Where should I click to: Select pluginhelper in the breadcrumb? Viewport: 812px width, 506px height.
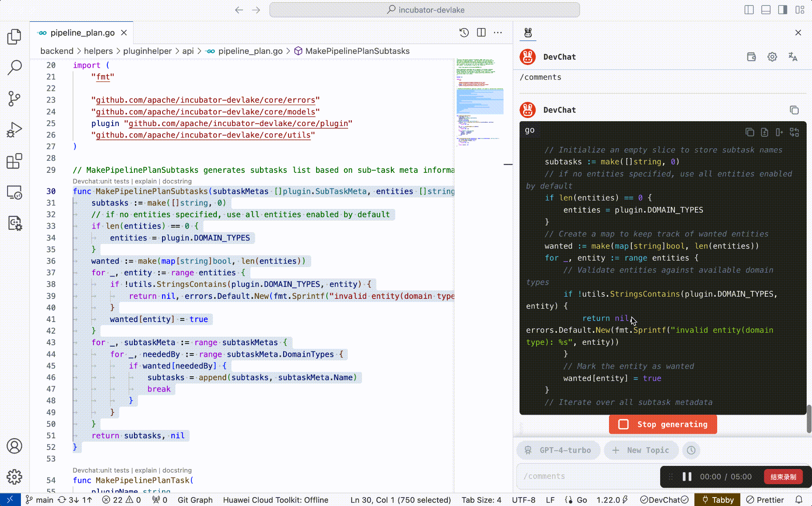coord(147,51)
